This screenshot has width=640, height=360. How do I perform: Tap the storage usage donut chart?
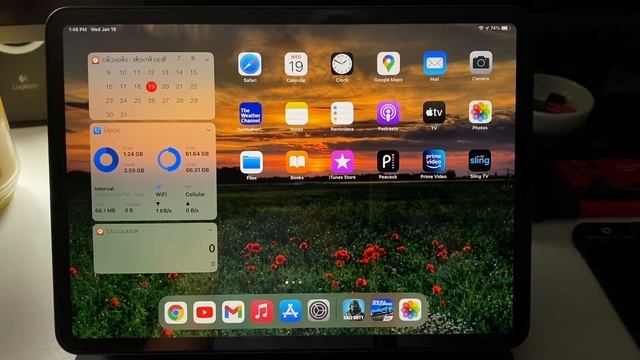click(169, 159)
